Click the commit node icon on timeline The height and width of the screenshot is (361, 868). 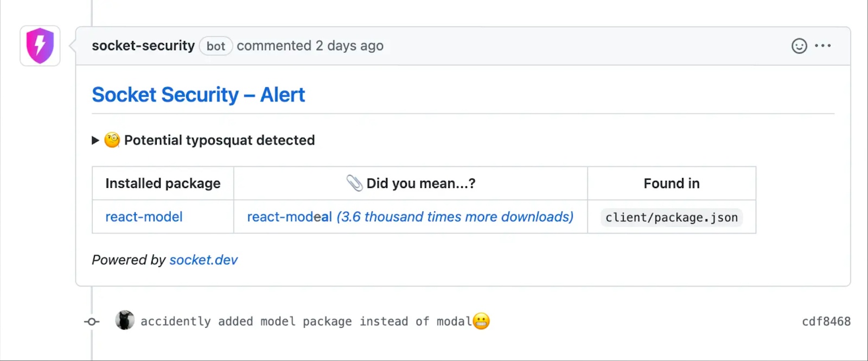pos(92,322)
